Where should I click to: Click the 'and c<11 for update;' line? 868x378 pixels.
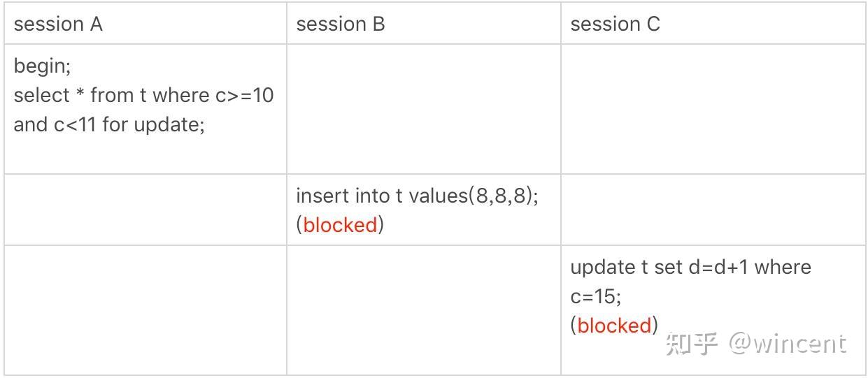109,124
